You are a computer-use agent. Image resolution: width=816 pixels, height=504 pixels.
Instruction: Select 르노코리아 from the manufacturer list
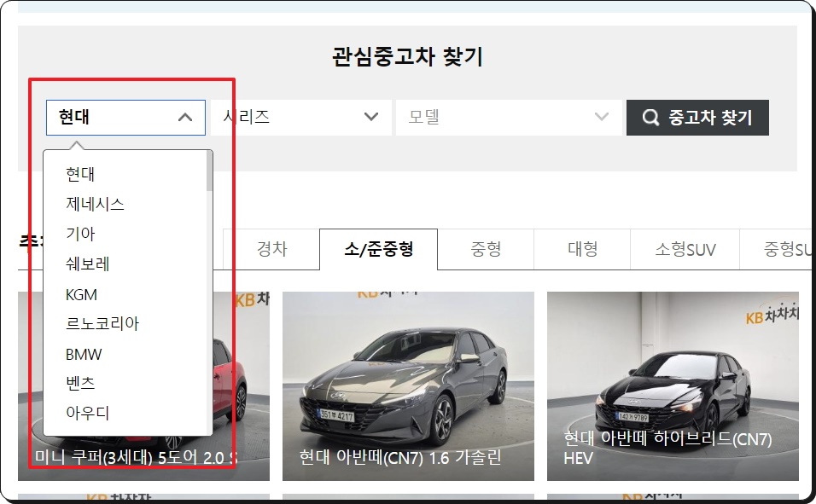pos(102,323)
